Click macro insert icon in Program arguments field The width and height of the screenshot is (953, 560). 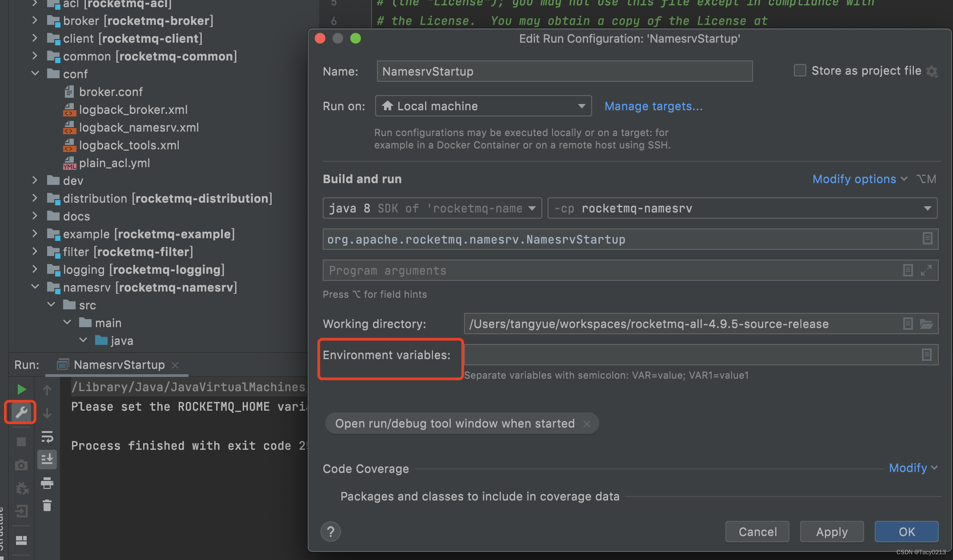tap(908, 270)
